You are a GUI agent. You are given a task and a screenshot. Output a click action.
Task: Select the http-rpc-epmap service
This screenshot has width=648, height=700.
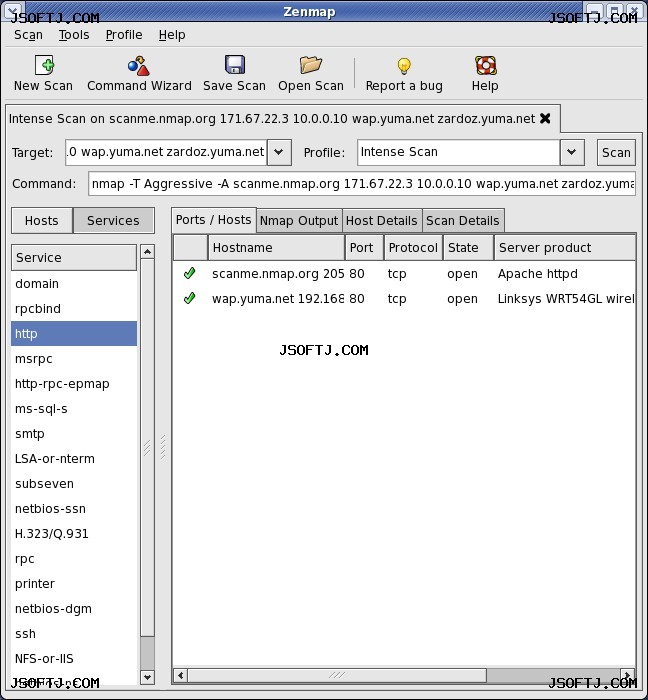click(x=74, y=383)
